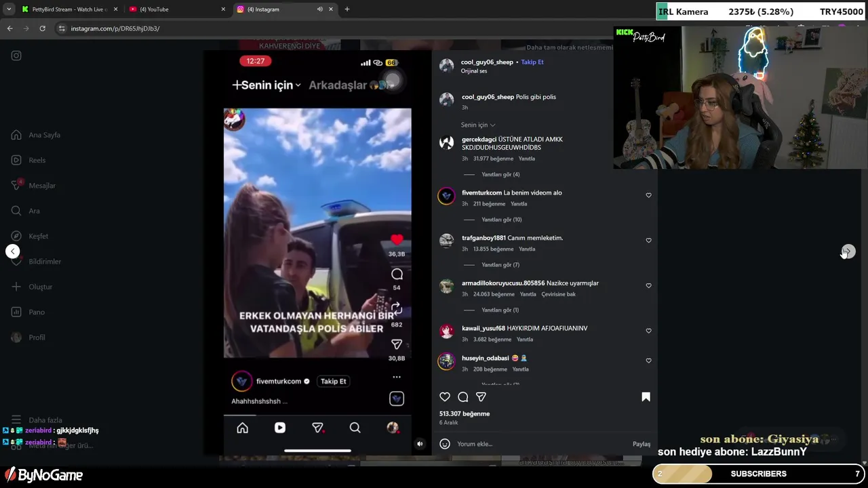Like the trafganboy1881 comment

click(x=648, y=241)
